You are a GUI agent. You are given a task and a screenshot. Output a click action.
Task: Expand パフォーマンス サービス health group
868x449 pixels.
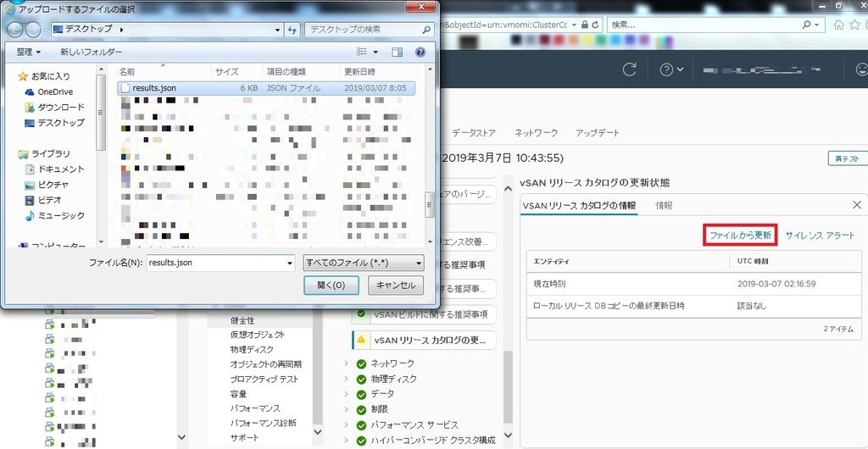click(347, 425)
